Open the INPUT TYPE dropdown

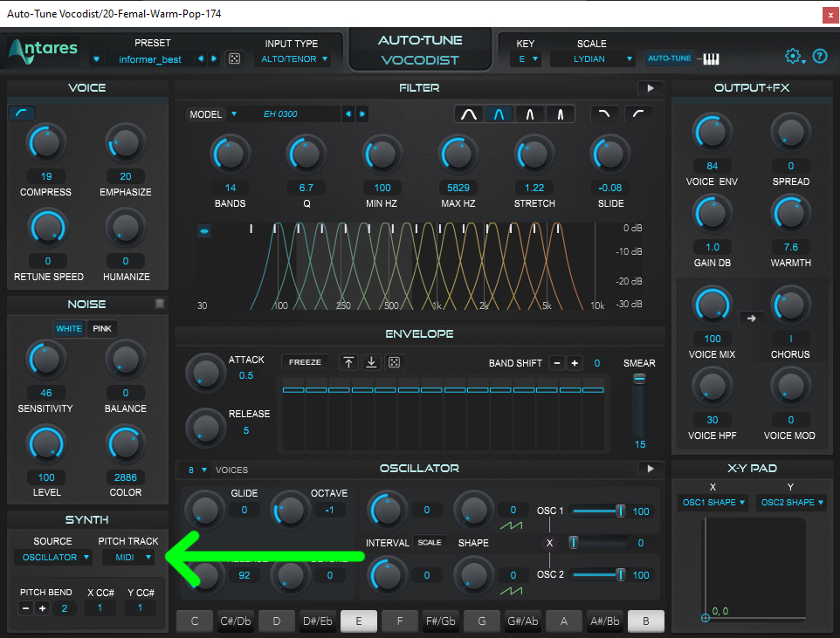(x=293, y=59)
